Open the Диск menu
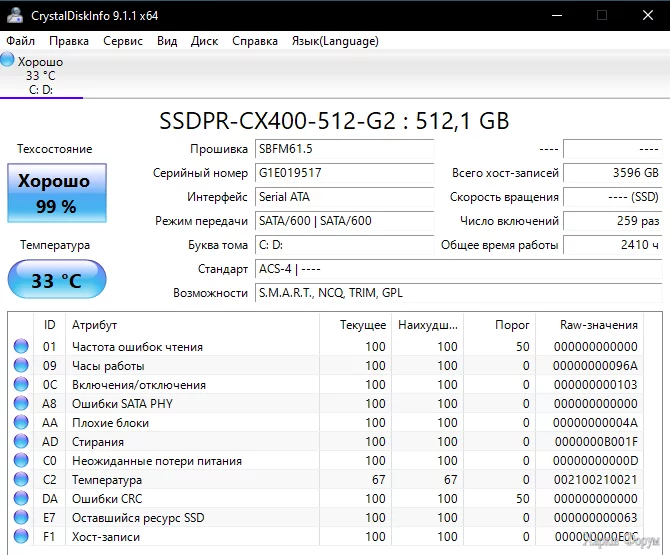Image resolution: width=670 pixels, height=555 pixels. click(204, 41)
